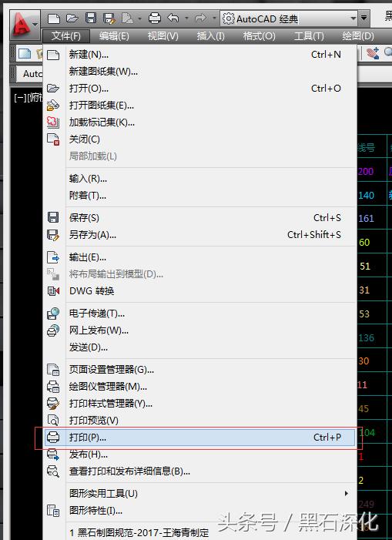Choose 新建(N)... from File menu
This screenshot has width=392, height=540.
pyautogui.click(x=200, y=55)
